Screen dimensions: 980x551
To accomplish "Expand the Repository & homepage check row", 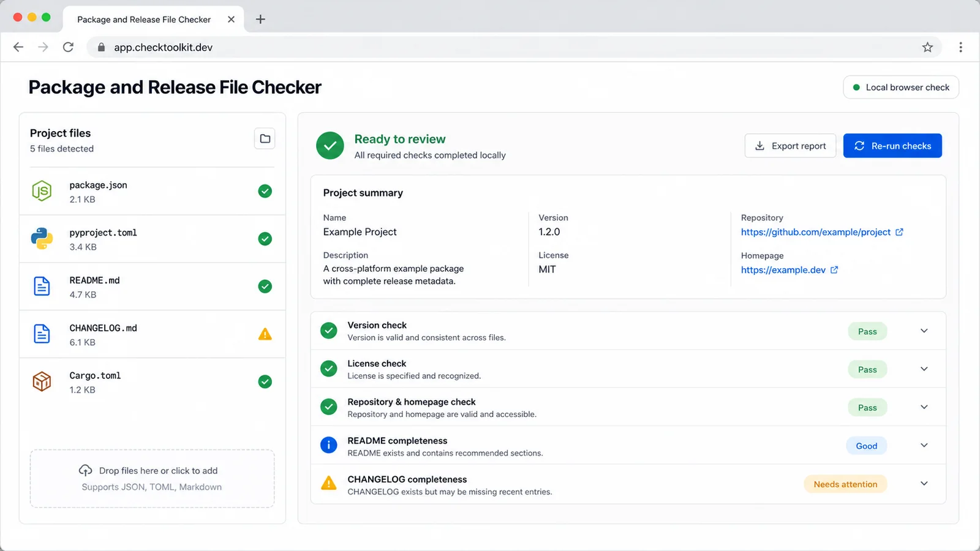I will coord(924,407).
